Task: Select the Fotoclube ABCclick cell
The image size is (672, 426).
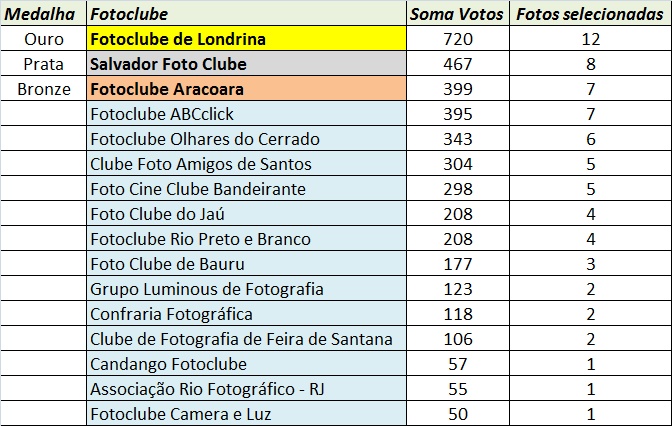Action: click(x=246, y=114)
